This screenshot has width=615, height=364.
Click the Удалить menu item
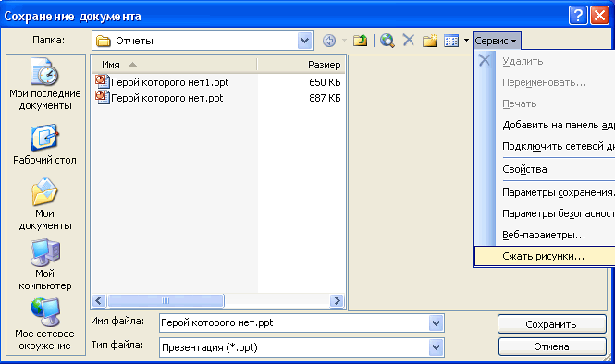[545, 61]
